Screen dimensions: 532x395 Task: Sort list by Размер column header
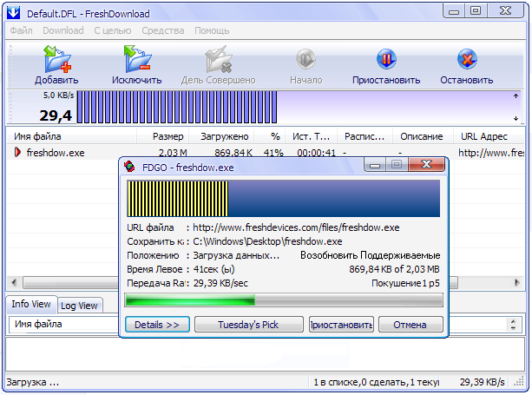pos(163,136)
